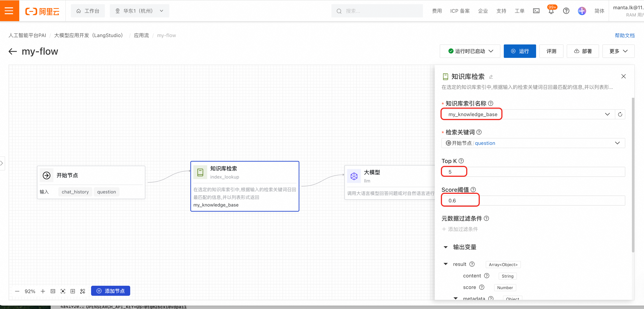Screen dimensions: 644x309
Task: Reset canvas zoom to 1:1
Action: (x=53, y=291)
